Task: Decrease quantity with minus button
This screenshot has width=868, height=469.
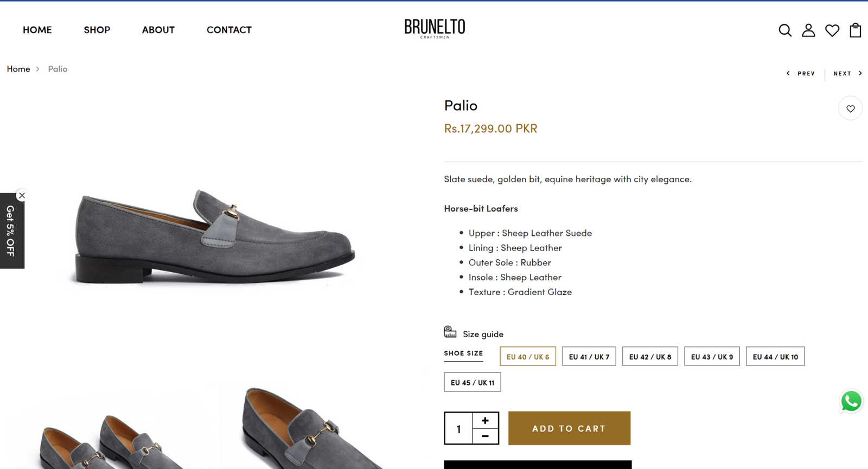Action: [x=485, y=436]
